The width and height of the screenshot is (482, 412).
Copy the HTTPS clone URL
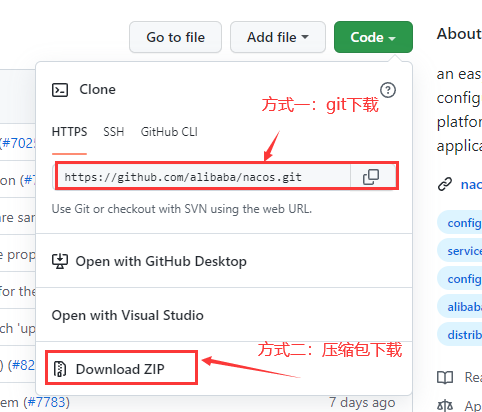pos(371,177)
